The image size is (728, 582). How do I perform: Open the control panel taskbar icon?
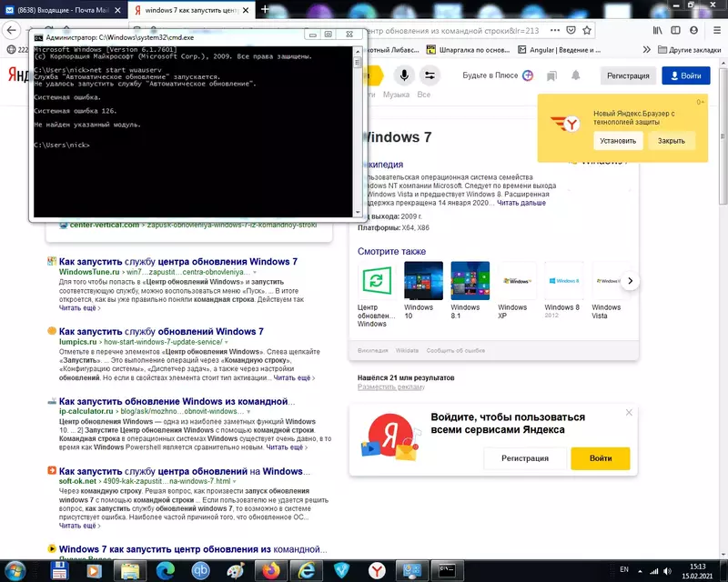tap(412, 570)
